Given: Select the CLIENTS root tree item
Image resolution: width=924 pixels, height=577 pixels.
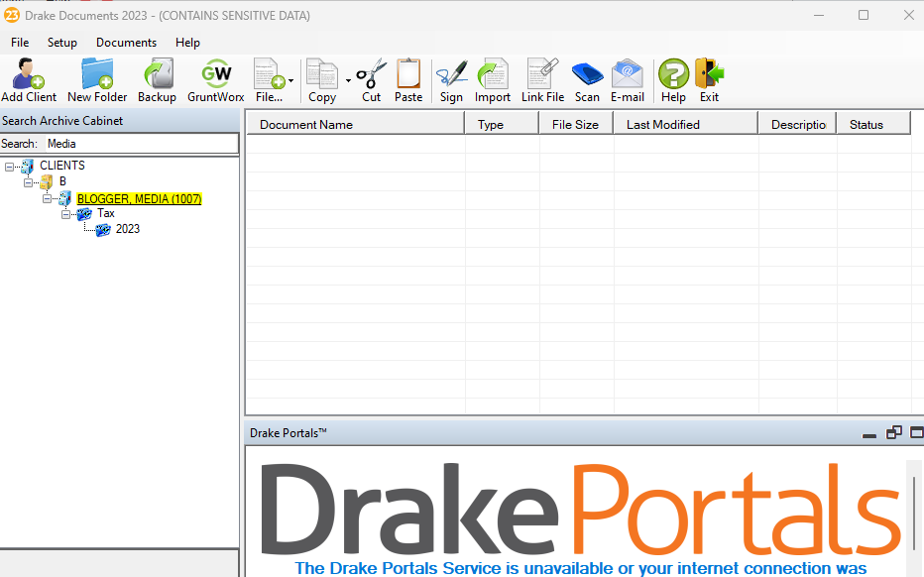Looking at the screenshot, I should point(61,166).
